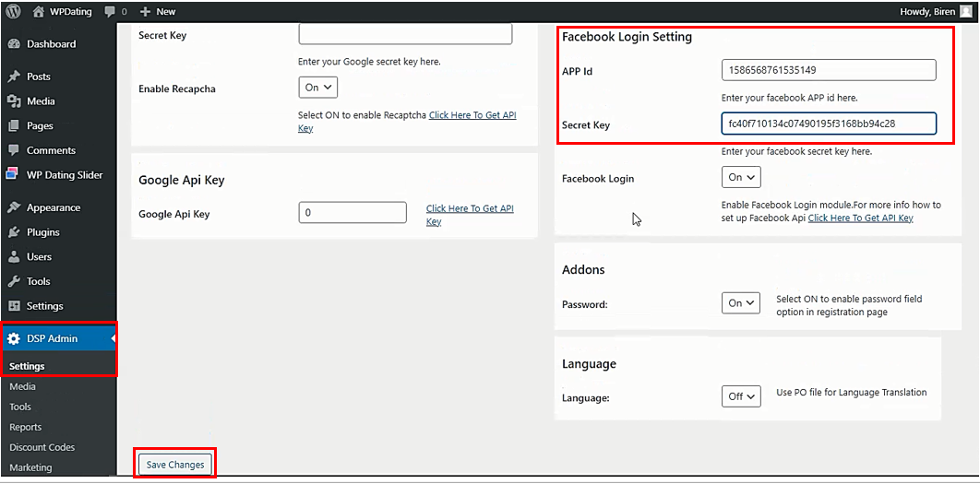Image resolution: width=980 pixels, height=484 pixels.
Task: Click the Comments icon in sidebar
Action: [x=14, y=150]
